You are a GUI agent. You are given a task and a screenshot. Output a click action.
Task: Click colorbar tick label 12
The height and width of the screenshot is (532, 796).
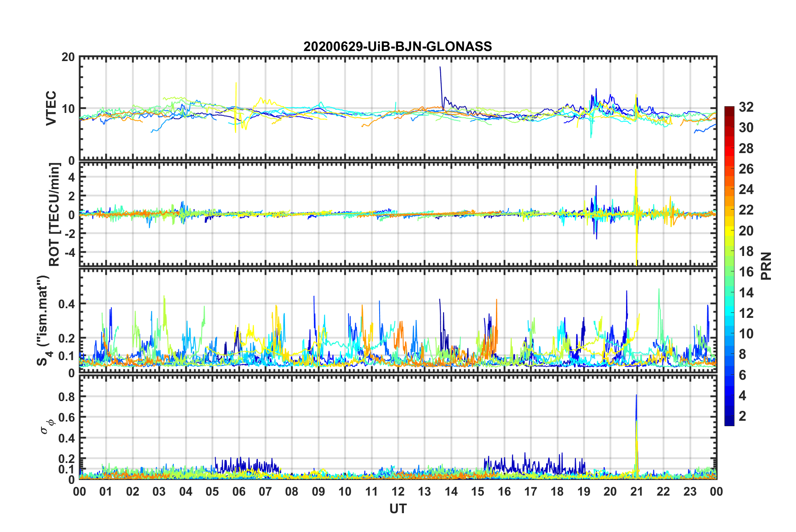(746, 313)
